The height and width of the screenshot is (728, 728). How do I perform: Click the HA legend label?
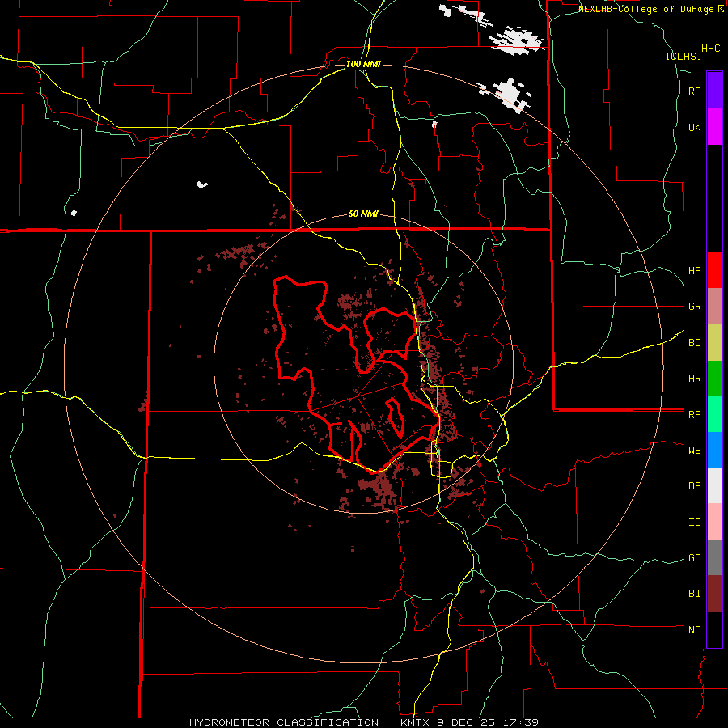tap(694, 270)
